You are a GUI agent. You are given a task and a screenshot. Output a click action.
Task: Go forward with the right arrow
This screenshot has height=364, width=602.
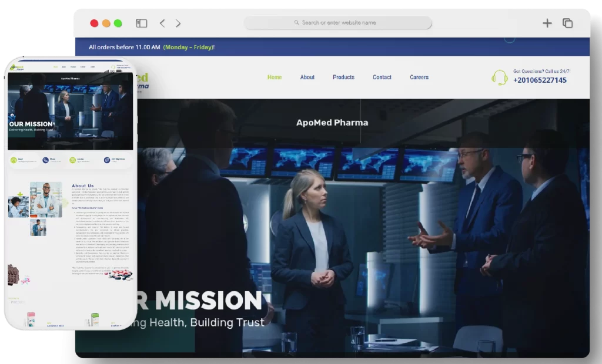[178, 23]
